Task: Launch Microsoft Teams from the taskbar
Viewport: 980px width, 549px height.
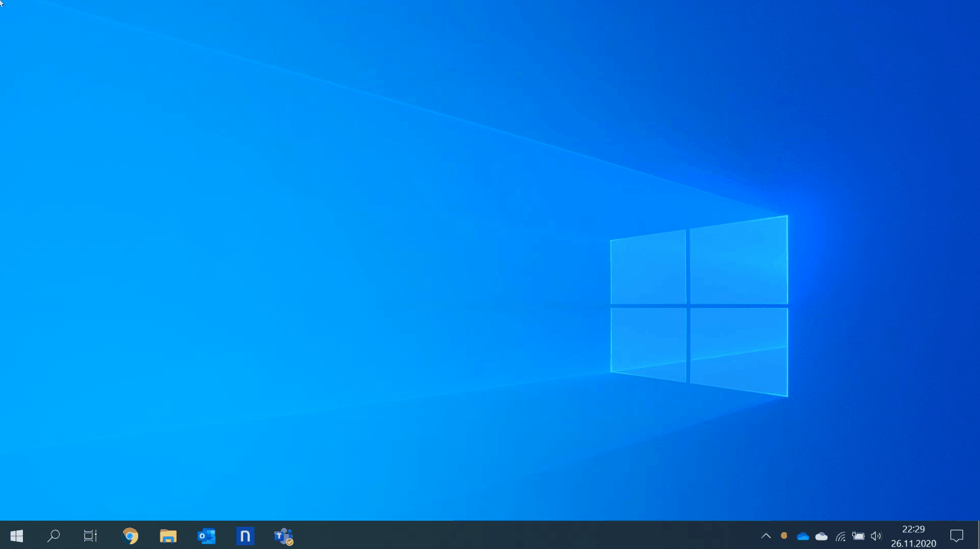Action: [x=283, y=536]
